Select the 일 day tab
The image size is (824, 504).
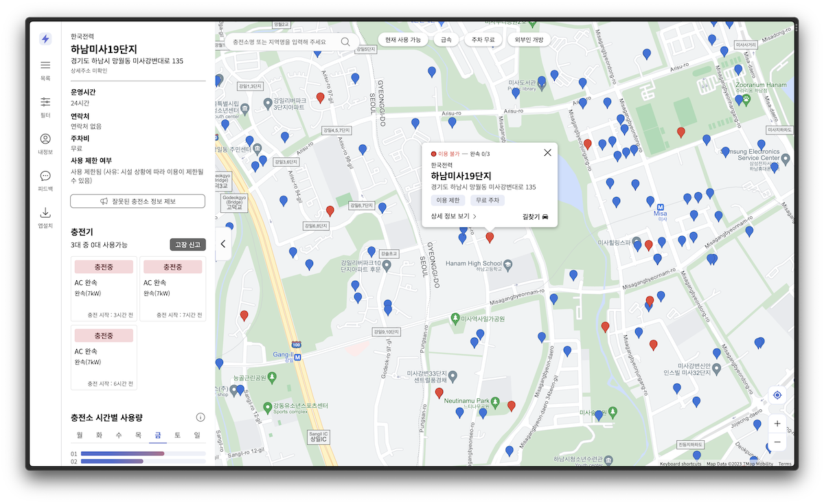click(197, 435)
